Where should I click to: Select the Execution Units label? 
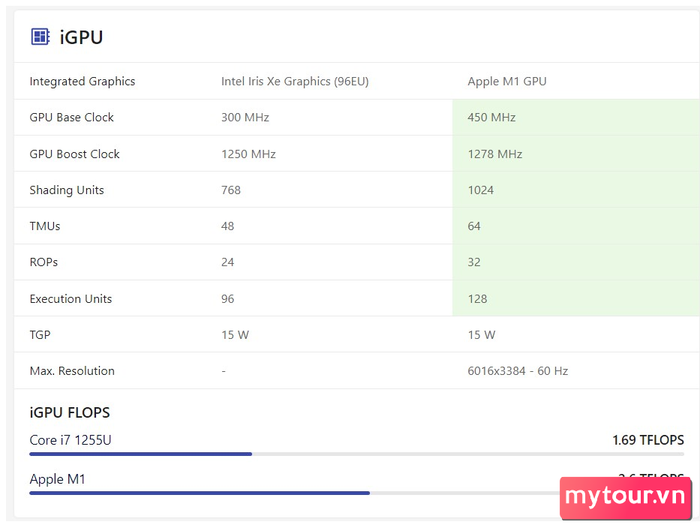tap(71, 299)
